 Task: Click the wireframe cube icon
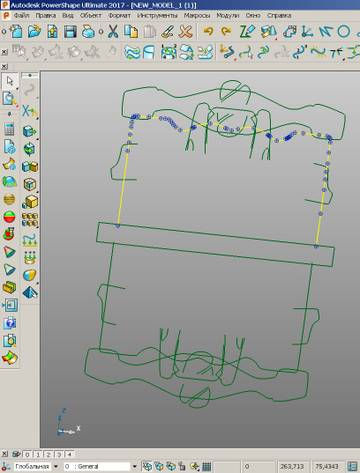(30, 184)
